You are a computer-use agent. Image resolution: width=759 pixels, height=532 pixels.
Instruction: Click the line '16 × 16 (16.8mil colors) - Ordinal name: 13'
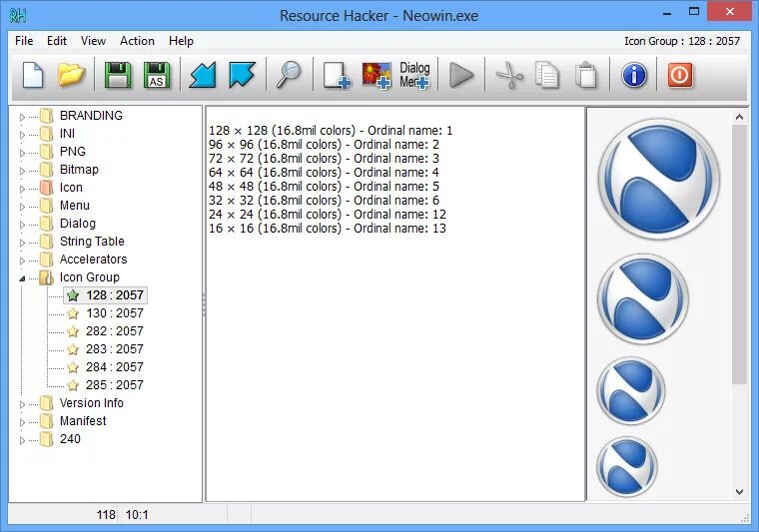[x=328, y=229]
